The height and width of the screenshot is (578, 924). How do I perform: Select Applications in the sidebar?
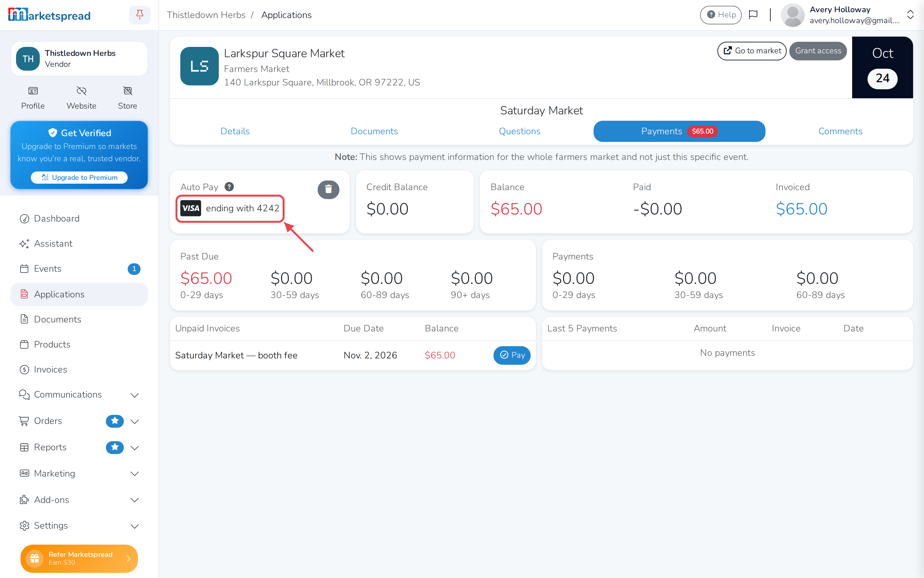(x=79, y=294)
